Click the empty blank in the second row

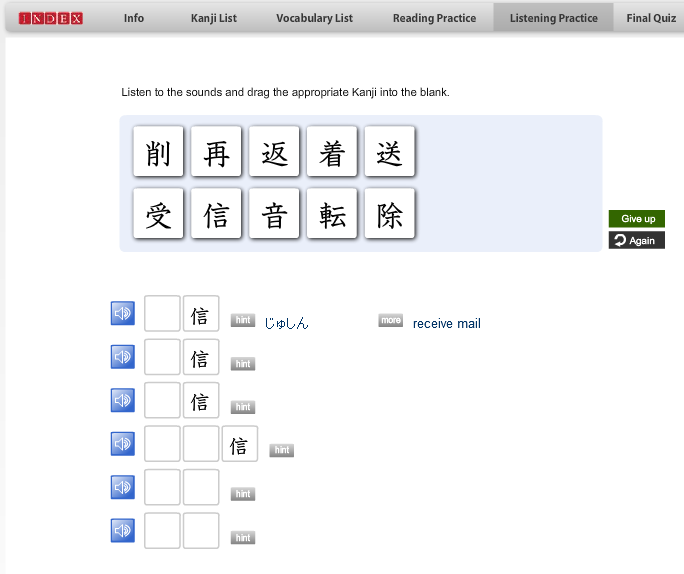pos(162,357)
